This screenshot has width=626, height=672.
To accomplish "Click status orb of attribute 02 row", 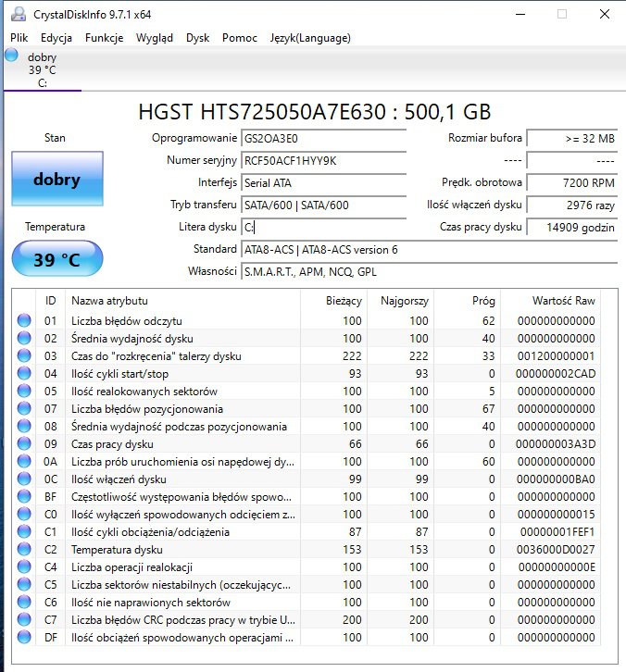I will point(24,338).
